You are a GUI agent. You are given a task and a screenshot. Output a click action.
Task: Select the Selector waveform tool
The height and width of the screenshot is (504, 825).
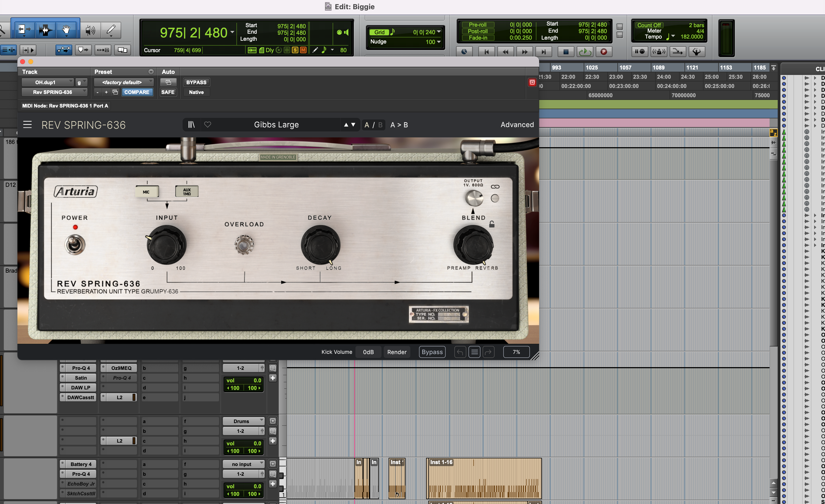point(45,30)
